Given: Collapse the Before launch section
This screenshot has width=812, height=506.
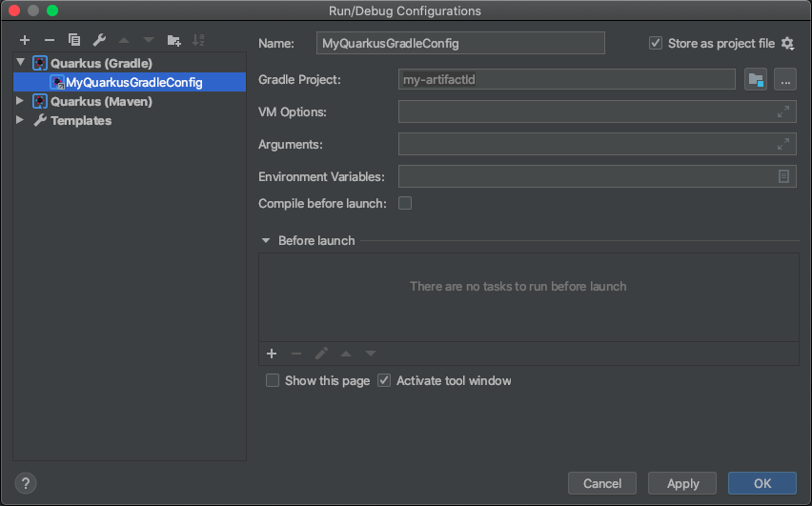Looking at the screenshot, I should [266, 241].
